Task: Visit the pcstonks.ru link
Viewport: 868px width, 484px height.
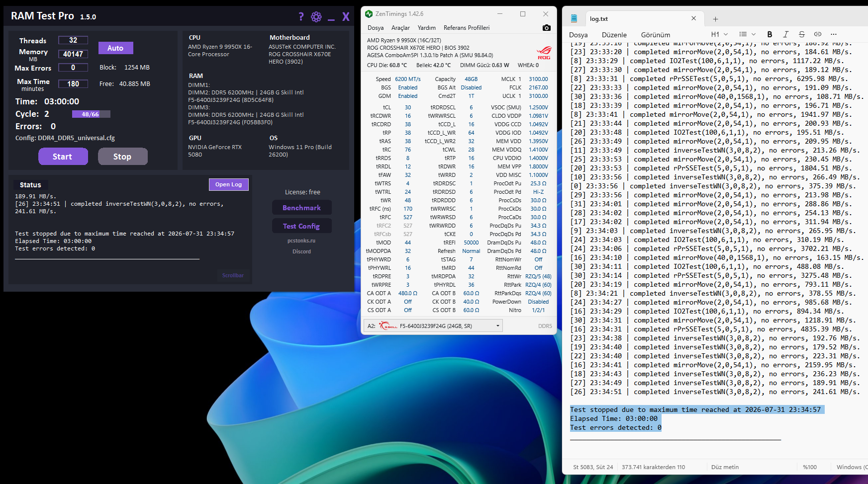Action: point(301,241)
